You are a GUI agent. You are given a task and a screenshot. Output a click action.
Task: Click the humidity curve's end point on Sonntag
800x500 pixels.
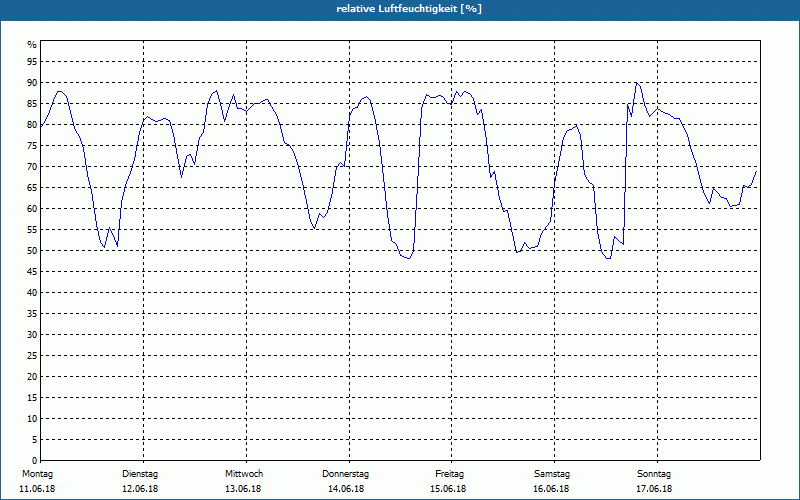[x=756, y=171]
